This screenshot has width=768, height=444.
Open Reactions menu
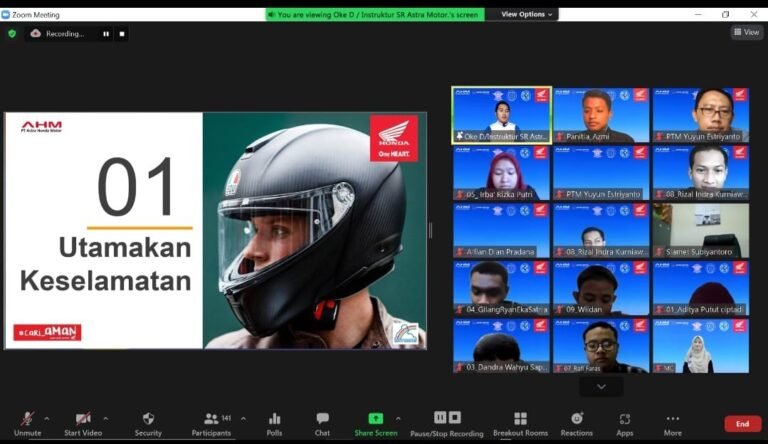click(576, 424)
